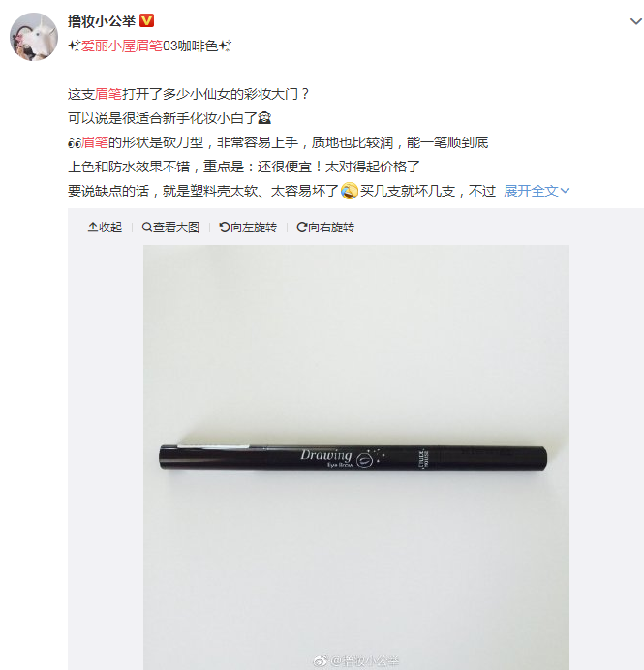644x670 pixels.
Task: Expand full text with 展开全文
Action: click(x=532, y=191)
